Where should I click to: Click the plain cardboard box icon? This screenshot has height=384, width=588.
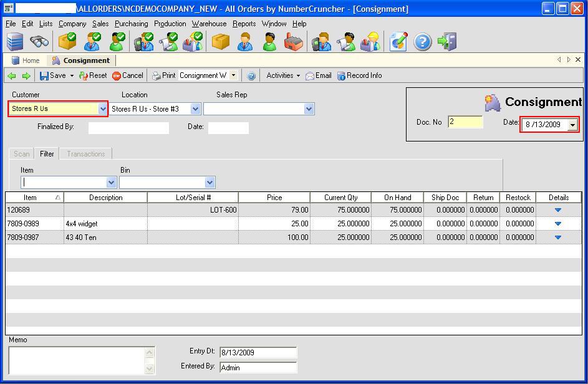point(221,41)
